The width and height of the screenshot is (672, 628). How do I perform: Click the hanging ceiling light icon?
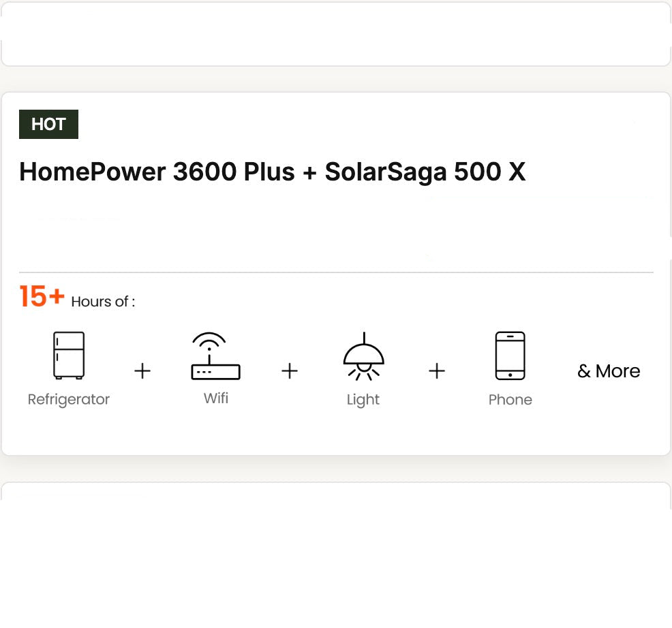[363, 356]
